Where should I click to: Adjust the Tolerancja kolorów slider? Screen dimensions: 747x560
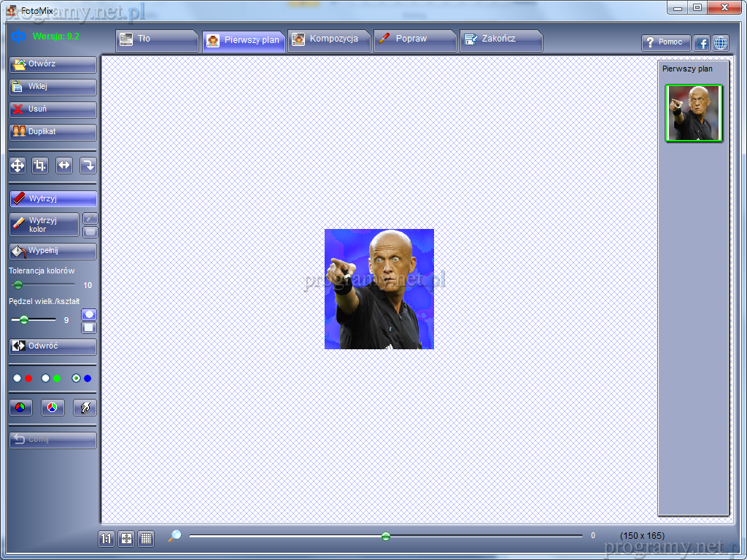point(18,285)
